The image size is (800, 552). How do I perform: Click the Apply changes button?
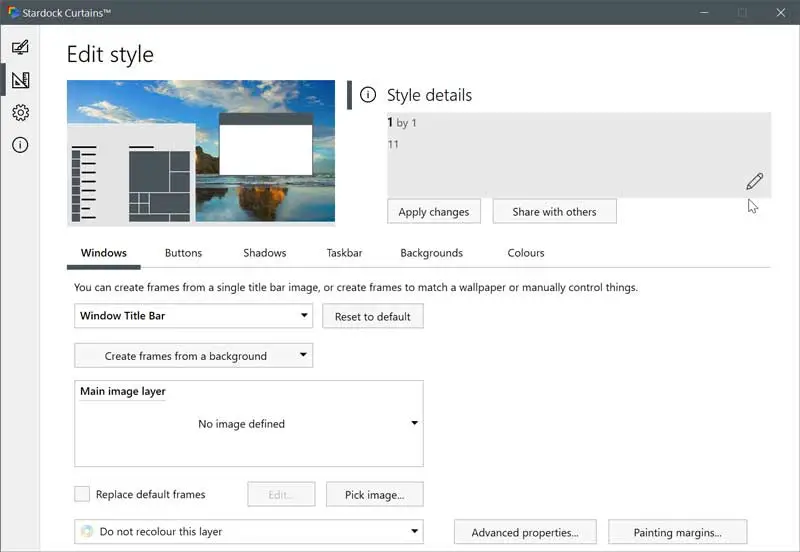434,212
